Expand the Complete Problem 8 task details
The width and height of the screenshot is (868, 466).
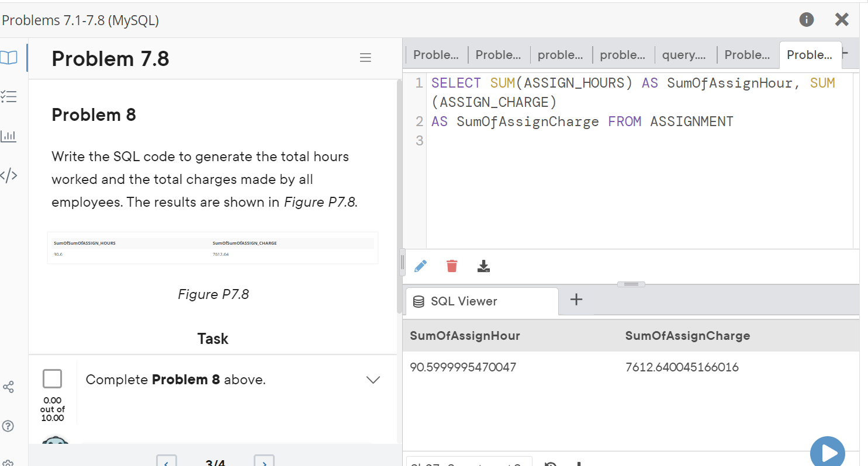(373, 379)
